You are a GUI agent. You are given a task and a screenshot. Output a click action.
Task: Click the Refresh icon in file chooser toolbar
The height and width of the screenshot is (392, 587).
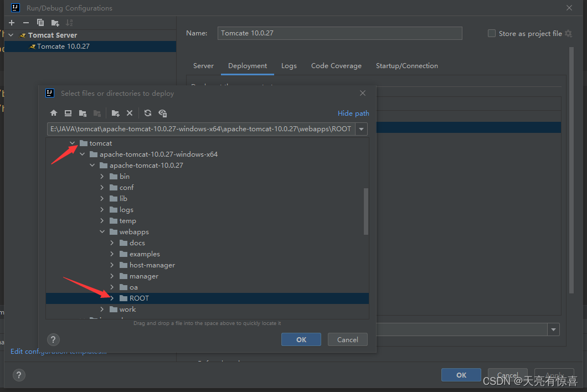coord(148,113)
